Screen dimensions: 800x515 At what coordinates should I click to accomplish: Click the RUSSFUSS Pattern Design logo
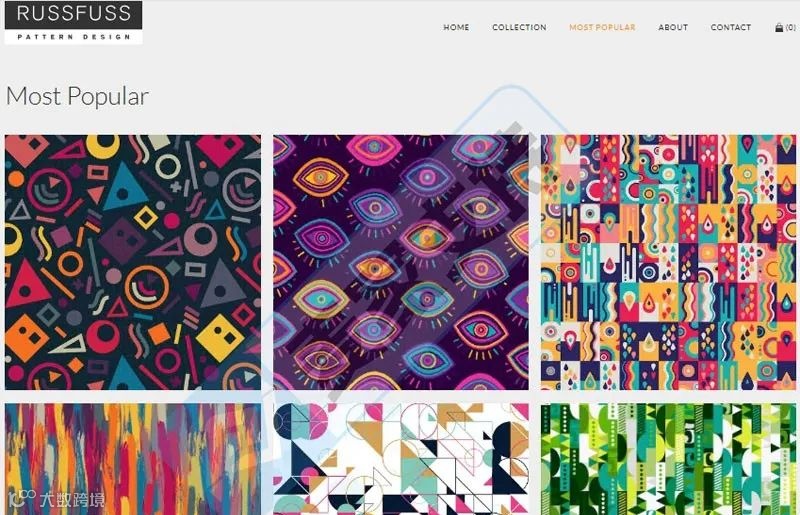[73, 22]
